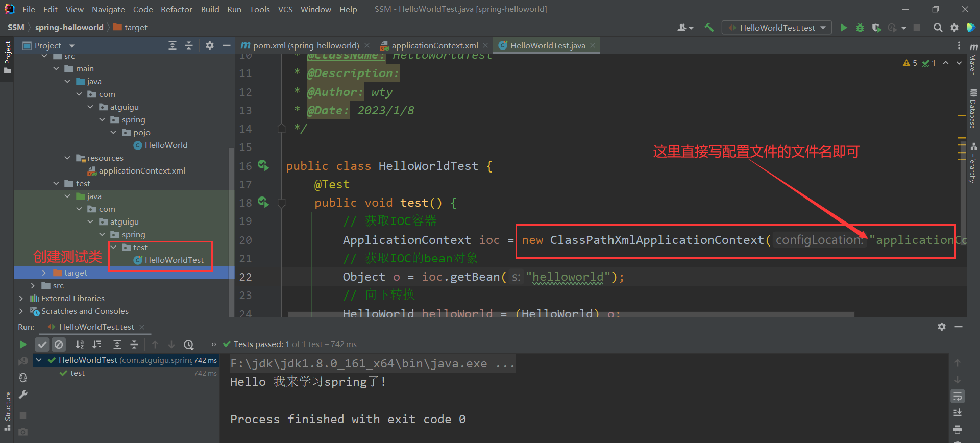
Task: Open IDE settings gear in top toolbar
Action: point(954,28)
